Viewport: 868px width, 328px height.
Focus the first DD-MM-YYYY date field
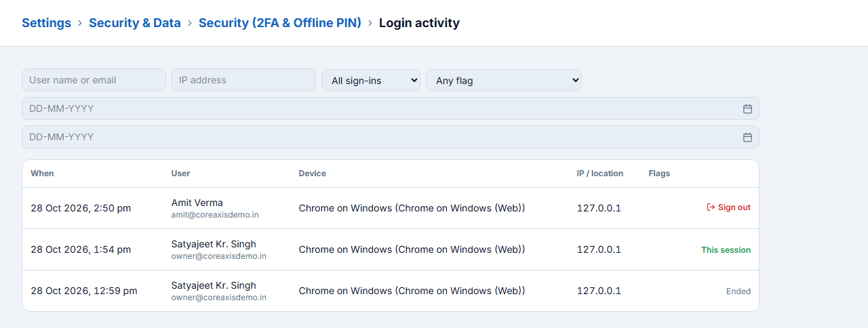click(391, 108)
